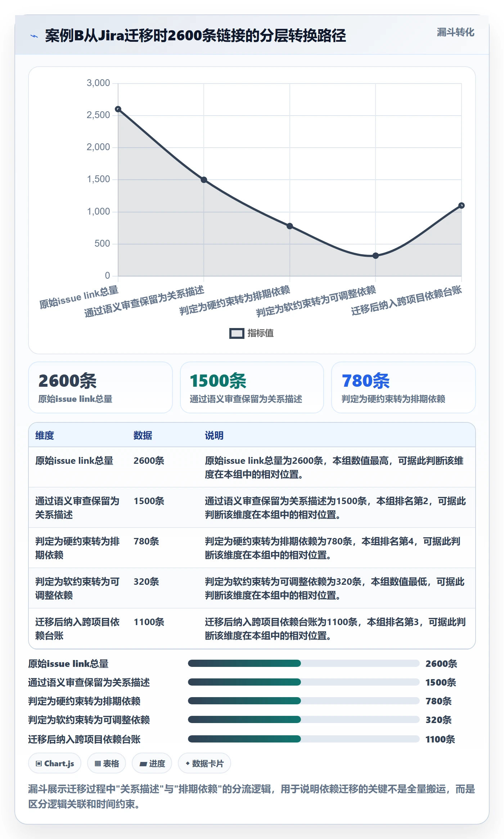
Task: Click the progress bar for 原始issue link总量
Action: 303,663
